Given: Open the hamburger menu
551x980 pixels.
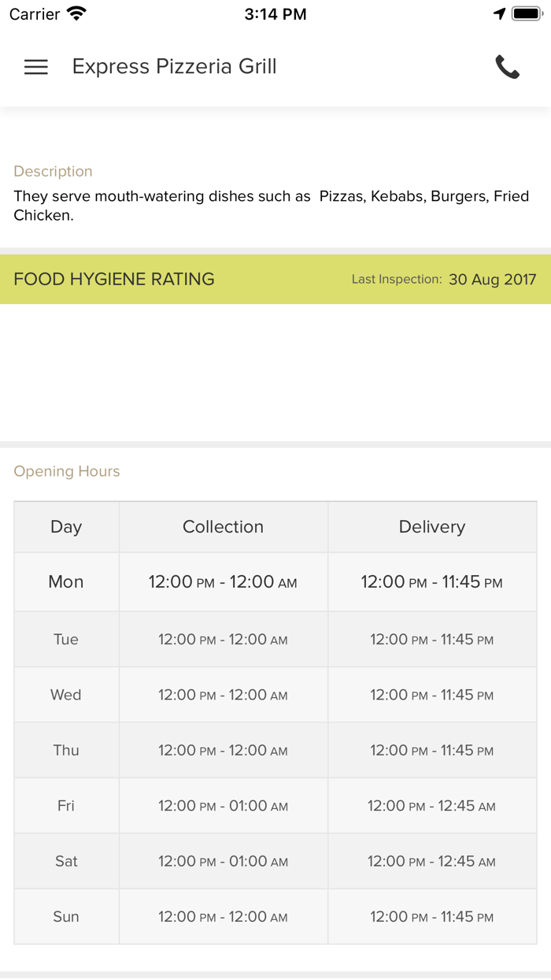Looking at the screenshot, I should tap(36, 67).
